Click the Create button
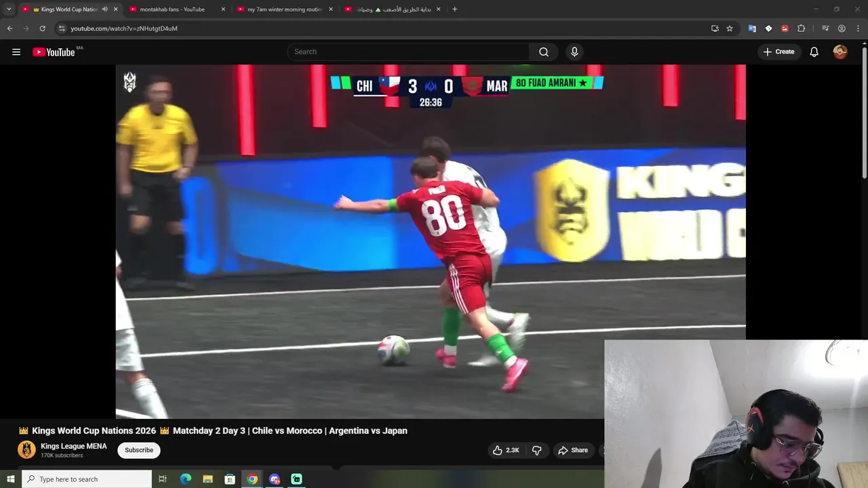868x488 pixels. click(778, 52)
